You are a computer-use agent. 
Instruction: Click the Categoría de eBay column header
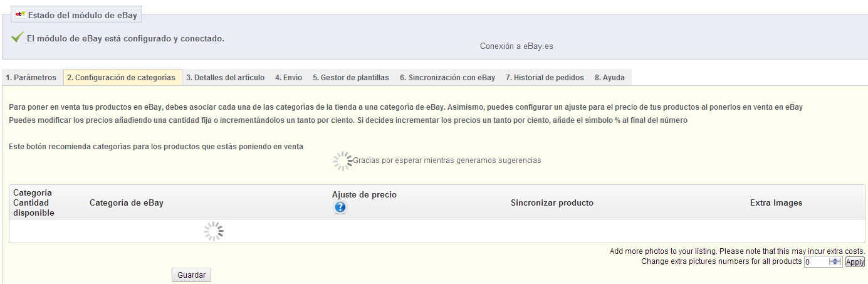click(127, 202)
